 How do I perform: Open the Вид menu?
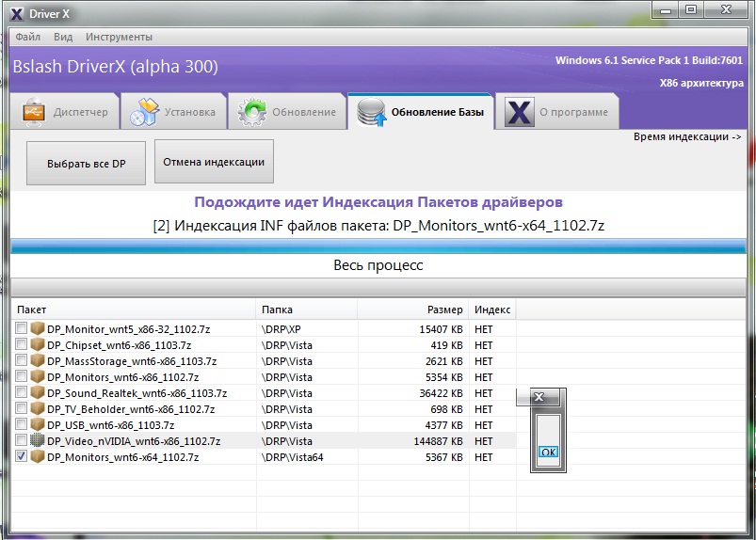pos(63,37)
